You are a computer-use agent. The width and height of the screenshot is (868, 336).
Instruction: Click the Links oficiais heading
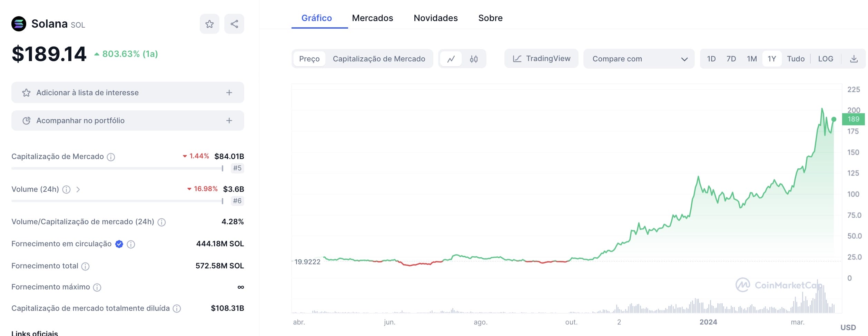(x=34, y=333)
